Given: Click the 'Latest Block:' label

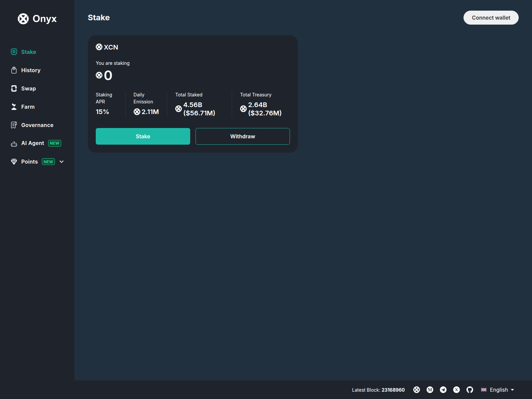Looking at the screenshot, I should (x=366, y=390).
